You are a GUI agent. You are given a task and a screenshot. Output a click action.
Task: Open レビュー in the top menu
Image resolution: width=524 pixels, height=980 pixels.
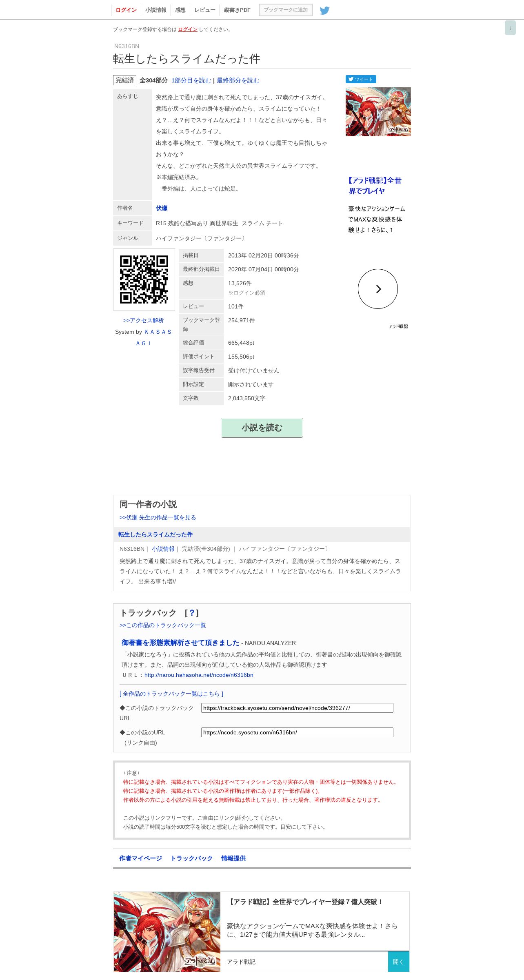205,10
